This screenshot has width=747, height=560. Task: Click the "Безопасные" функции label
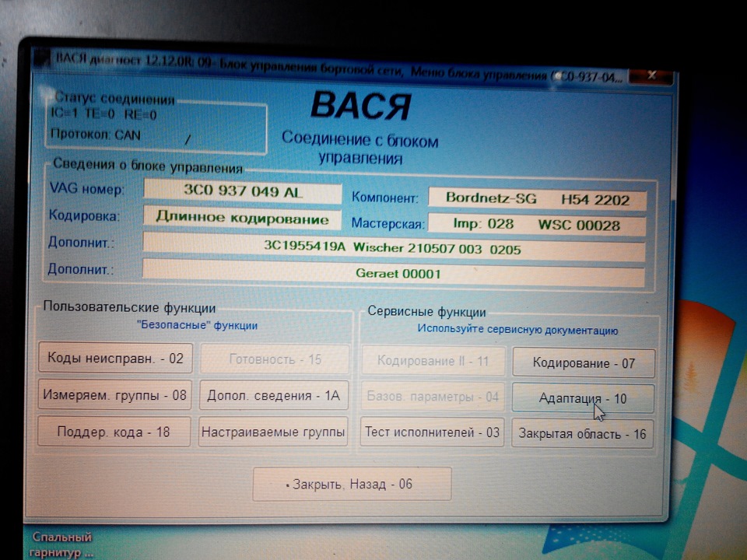(x=197, y=325)
